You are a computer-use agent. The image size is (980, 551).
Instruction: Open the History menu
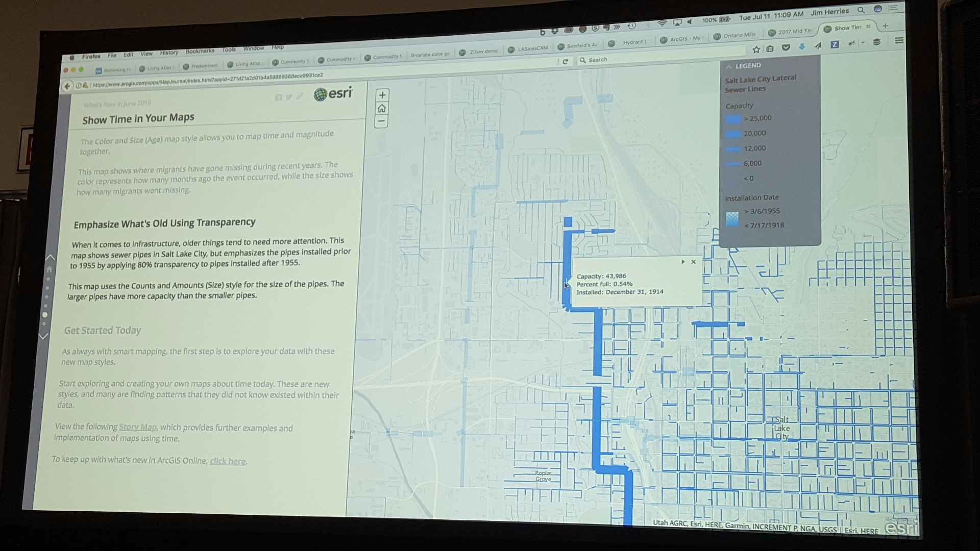[169, 53]
